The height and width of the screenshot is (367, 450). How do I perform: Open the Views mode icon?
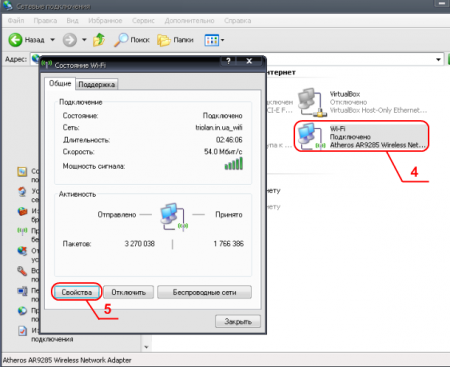point(211,40)
